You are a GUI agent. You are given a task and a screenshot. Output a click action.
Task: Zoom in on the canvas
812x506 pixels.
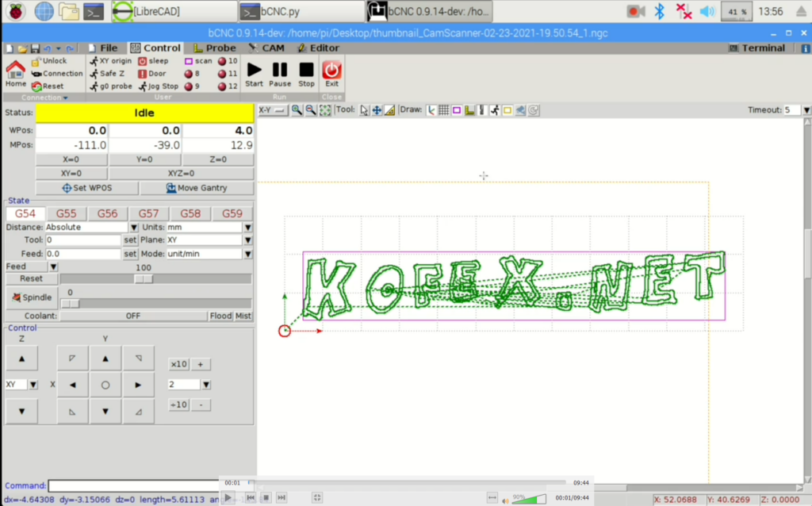(297, 109)
